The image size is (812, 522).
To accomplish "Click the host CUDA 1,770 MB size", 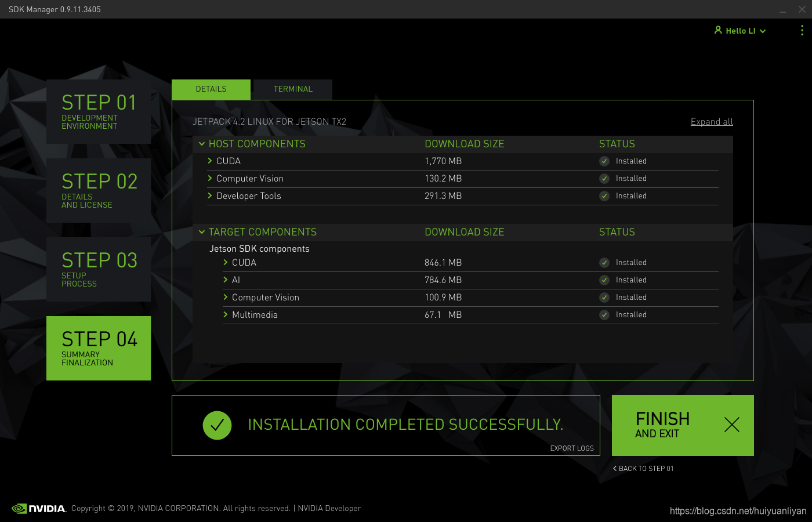I will pyautogui.click(x=443, y=161).
